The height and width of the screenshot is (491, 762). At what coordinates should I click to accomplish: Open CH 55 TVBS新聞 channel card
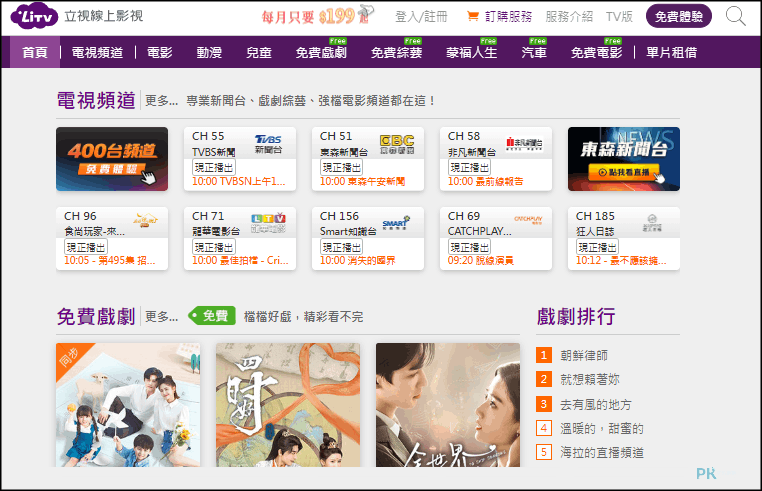240,159
